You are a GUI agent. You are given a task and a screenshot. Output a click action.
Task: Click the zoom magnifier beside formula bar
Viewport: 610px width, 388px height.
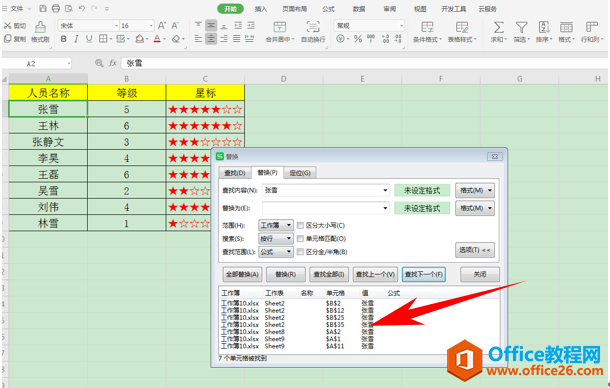coord(99,63)
